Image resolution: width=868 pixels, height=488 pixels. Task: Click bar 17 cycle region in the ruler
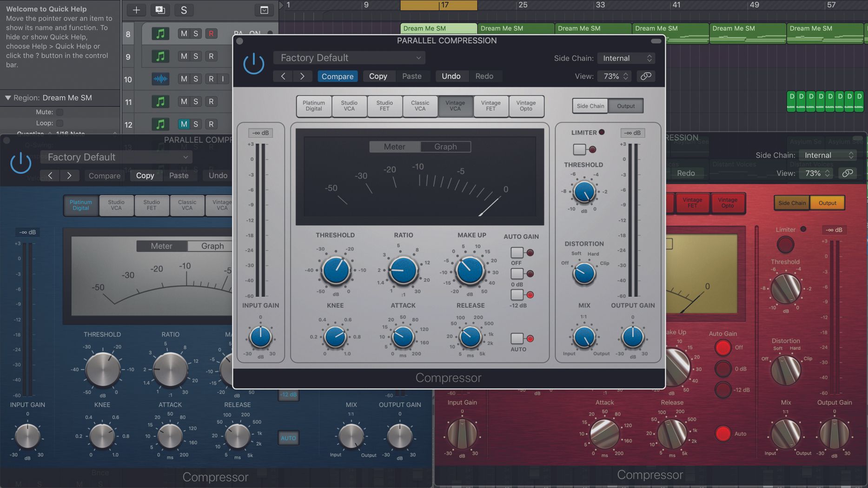pyautogui.click(x=438, y=5)
